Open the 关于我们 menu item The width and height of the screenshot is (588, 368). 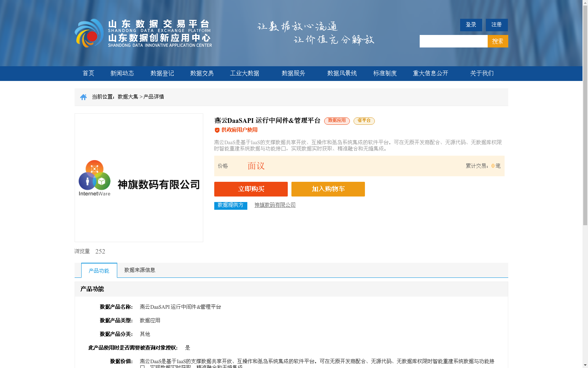[x=482, y=73]
